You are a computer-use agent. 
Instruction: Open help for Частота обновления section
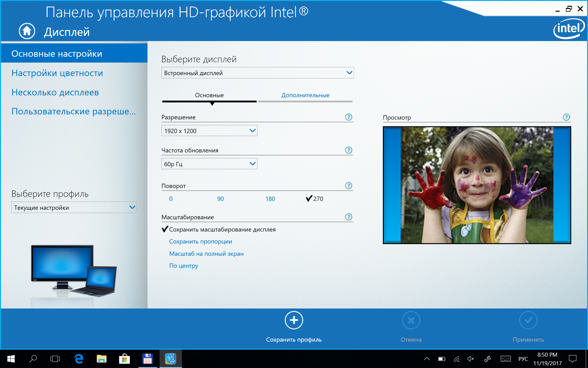349,150
